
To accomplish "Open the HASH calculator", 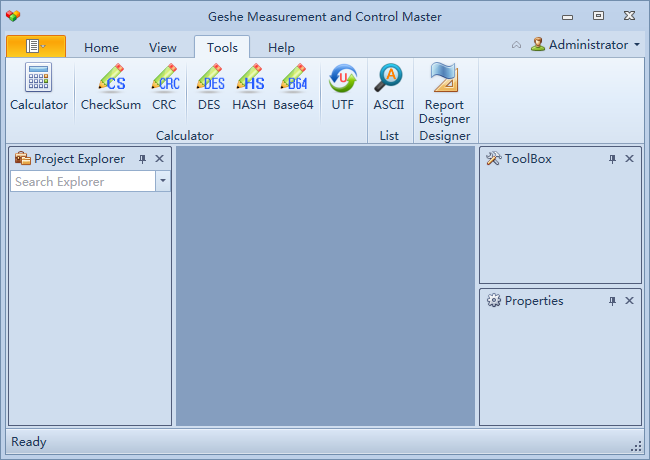I will tap(249, 87).
